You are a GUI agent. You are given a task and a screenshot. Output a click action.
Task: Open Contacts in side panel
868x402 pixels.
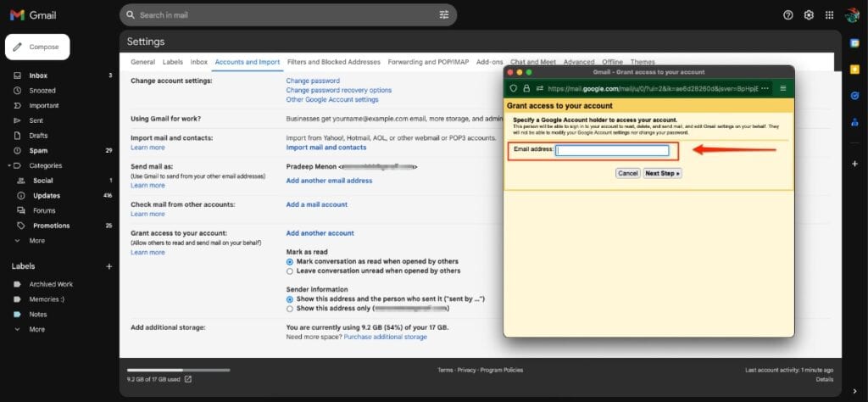coord(854,122)
